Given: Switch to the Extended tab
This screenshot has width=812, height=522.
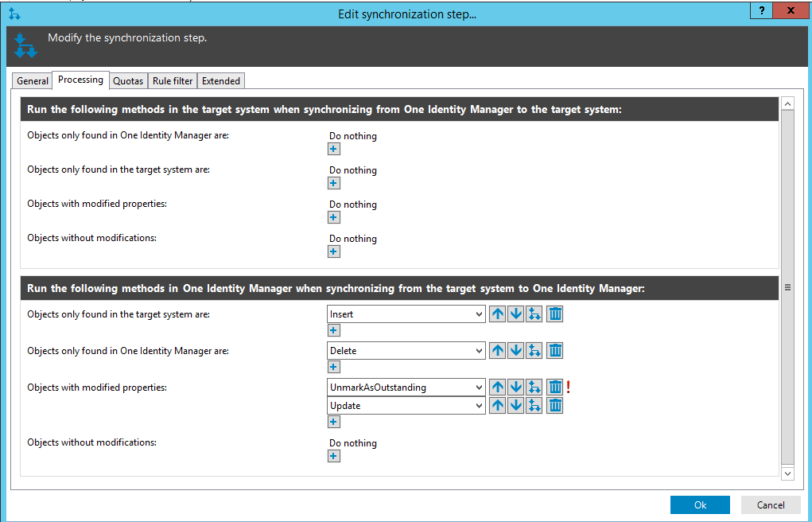Looking at the screenshot, I should pyautogui.click(x=220, y=81).
